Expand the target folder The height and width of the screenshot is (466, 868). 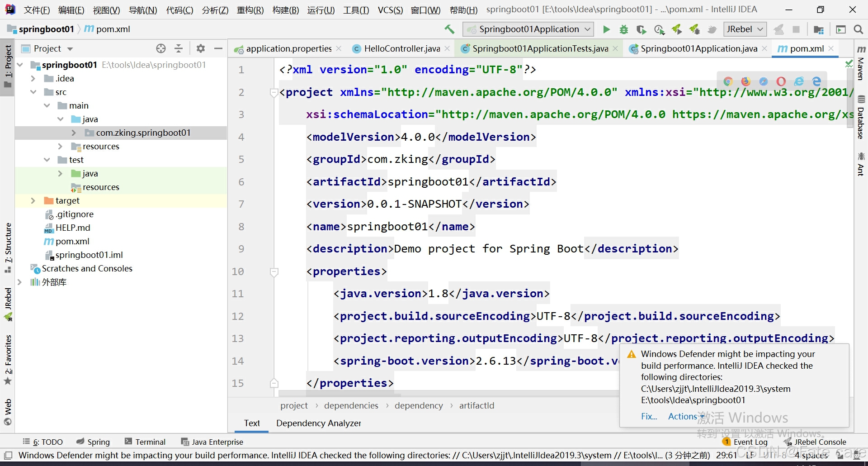[33, 200]
